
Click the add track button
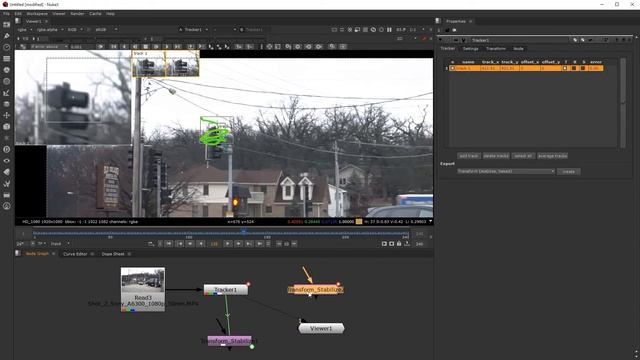[x=469, y=156]
